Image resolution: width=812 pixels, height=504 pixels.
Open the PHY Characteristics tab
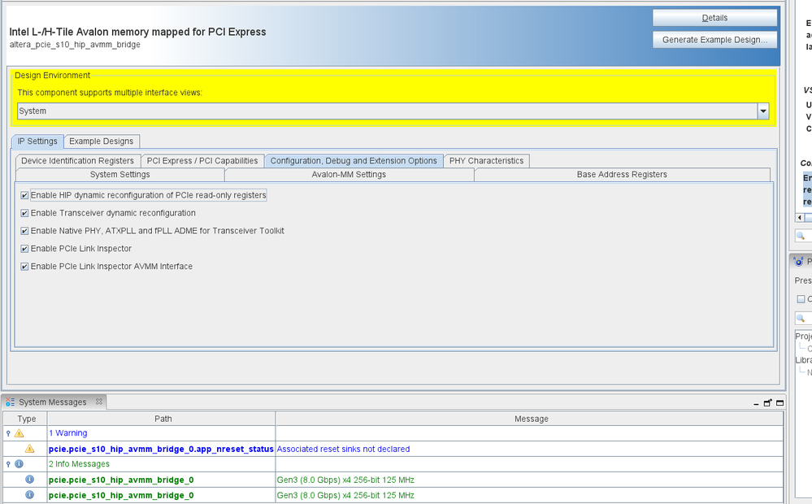point(486,161)
